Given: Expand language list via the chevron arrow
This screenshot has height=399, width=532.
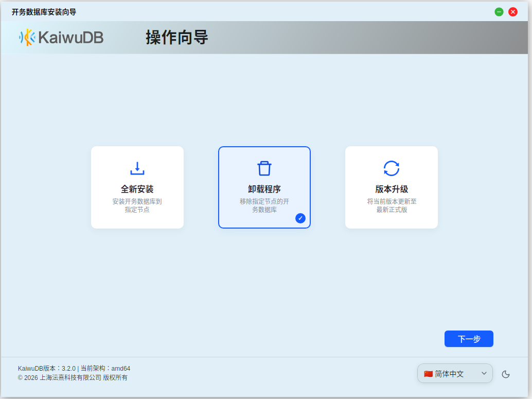Looking at the screenshot, I should coord(484,374).
